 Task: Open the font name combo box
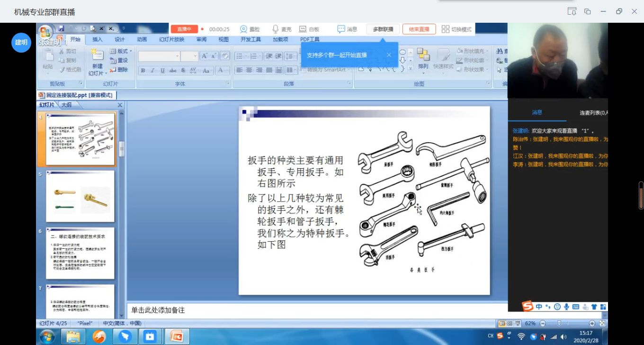[159, 56]
